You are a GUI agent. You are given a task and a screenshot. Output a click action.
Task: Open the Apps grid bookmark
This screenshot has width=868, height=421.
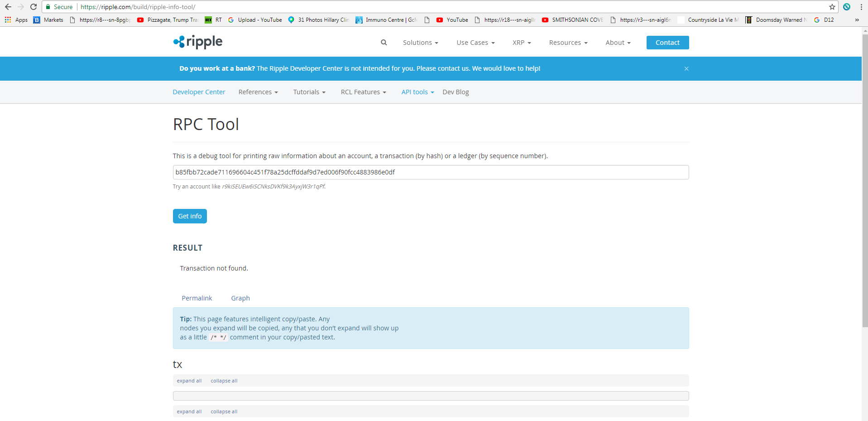(x=16, y=20)
